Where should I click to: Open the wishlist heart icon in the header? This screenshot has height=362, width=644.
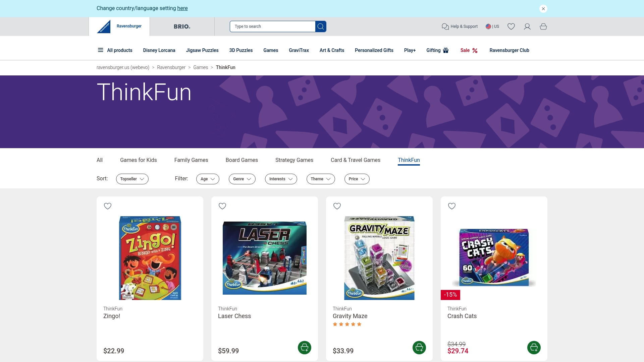click(511, 26)
